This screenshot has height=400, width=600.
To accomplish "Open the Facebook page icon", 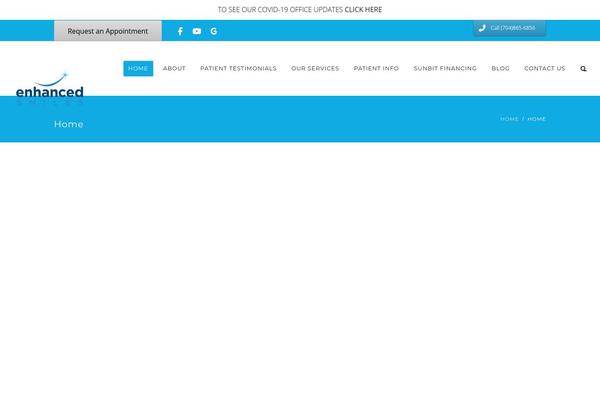I will point(180,31).
